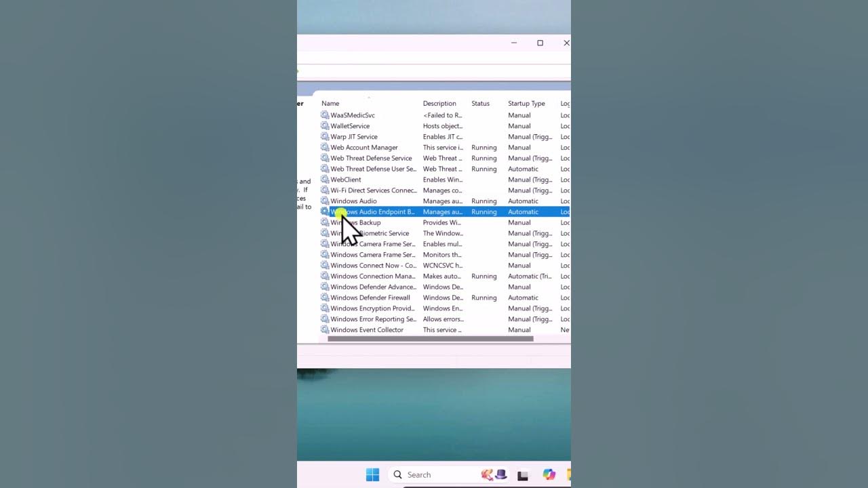This screenshot has height=488, width=868.
Task: Click Automatic in the Windows Audio Endpoint row
Action: 523,212
